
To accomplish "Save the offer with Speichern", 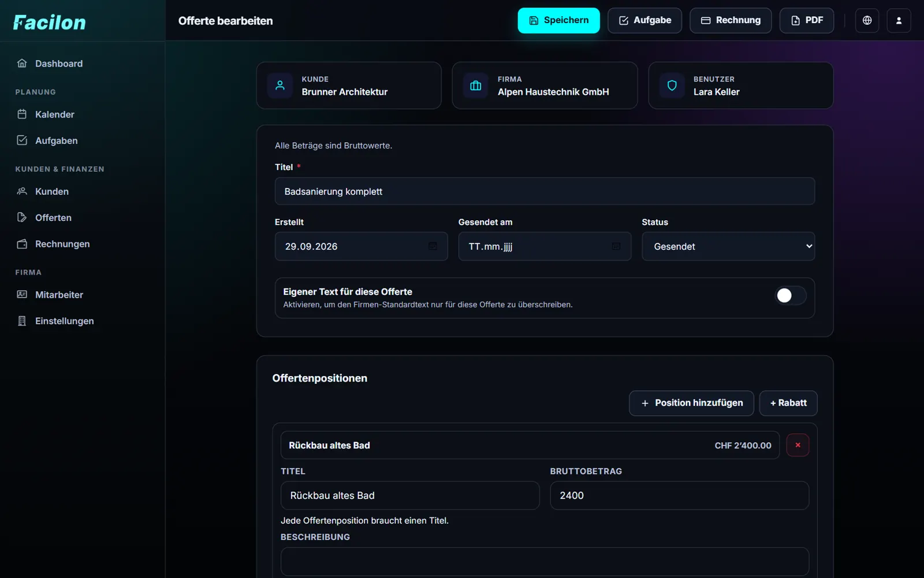I will [x=558, y=20].
